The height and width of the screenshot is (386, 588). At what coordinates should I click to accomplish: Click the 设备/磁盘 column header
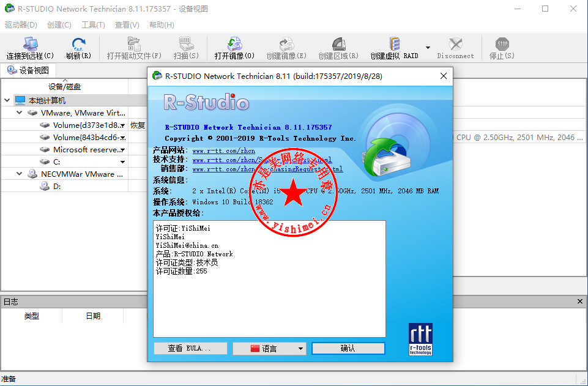click(64, 87)
